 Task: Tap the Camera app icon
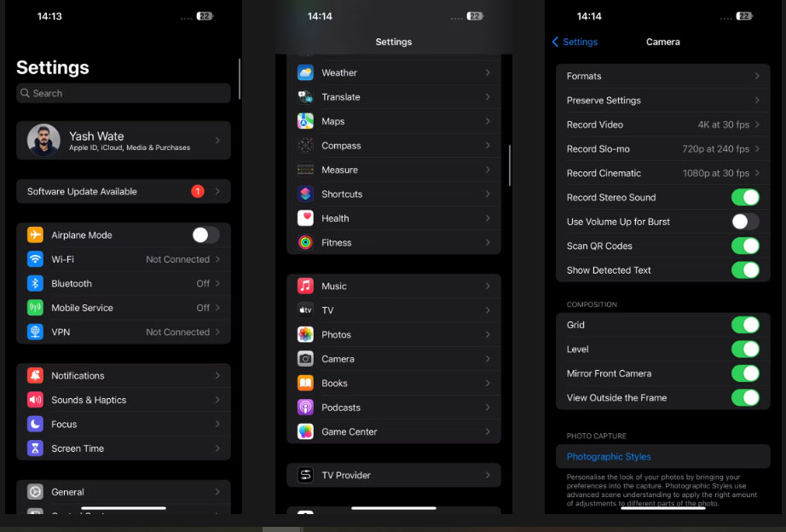tap(305, 359)
